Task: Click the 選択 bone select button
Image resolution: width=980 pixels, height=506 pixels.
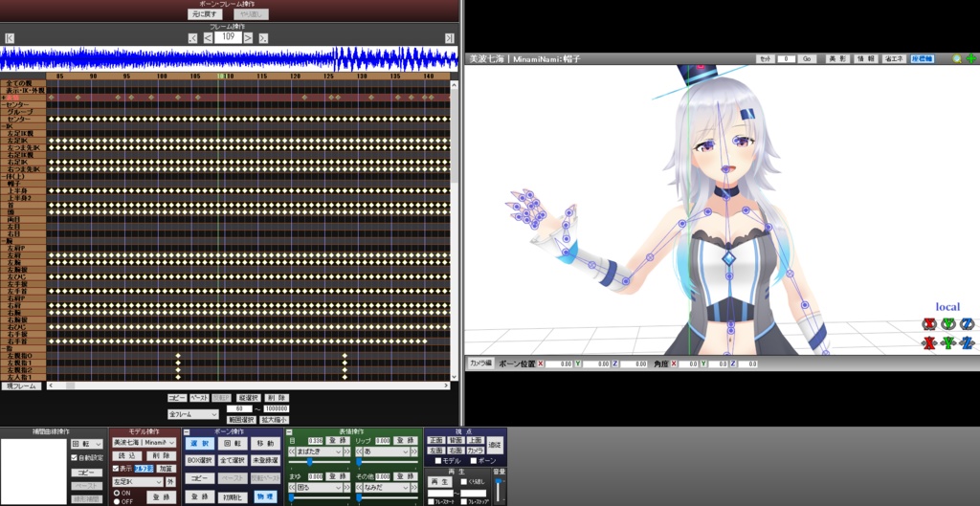Action: (200, 444)
